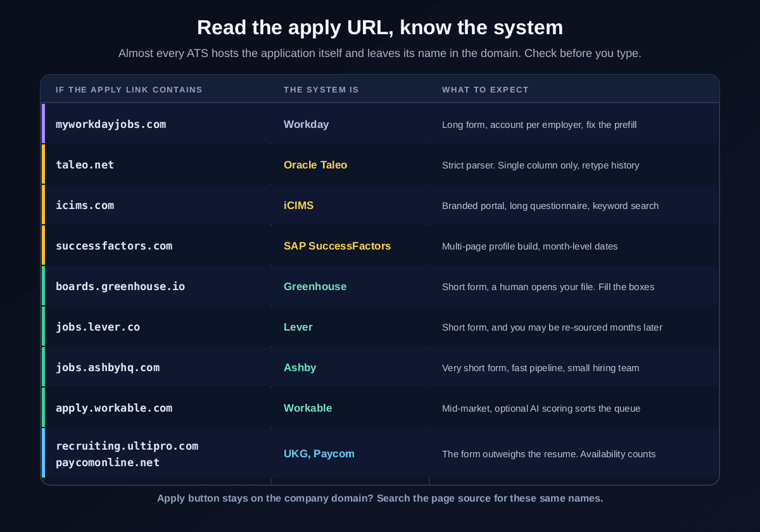This screenshot has height=532, width=760.
Task: Click "Branded portal, long questionnaire, keyword search"
Action: (550, 206)
